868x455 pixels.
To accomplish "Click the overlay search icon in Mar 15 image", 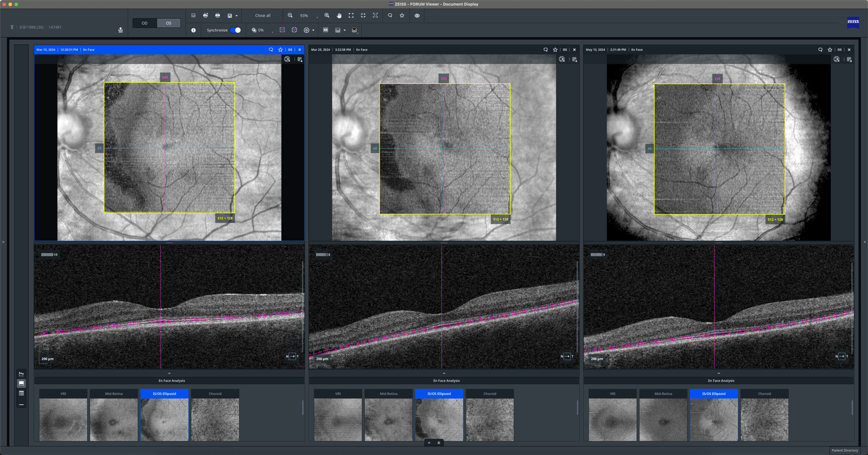I will coord(287,59).
